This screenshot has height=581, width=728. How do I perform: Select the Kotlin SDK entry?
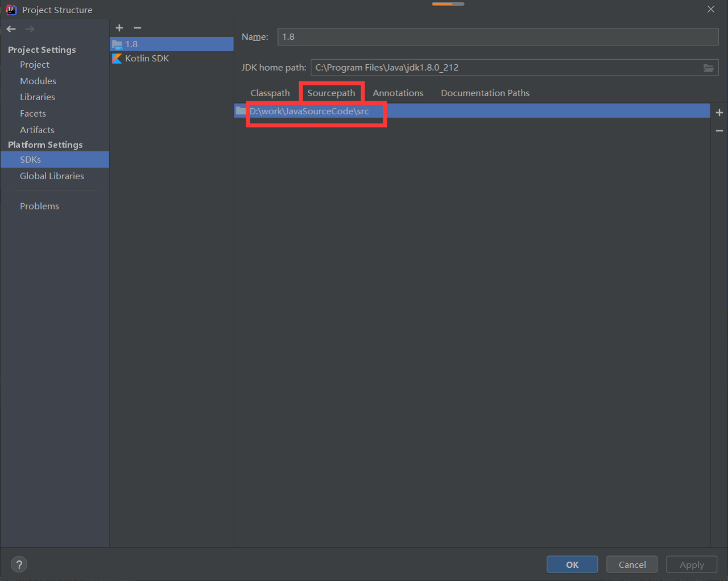(x=147, y=59)
